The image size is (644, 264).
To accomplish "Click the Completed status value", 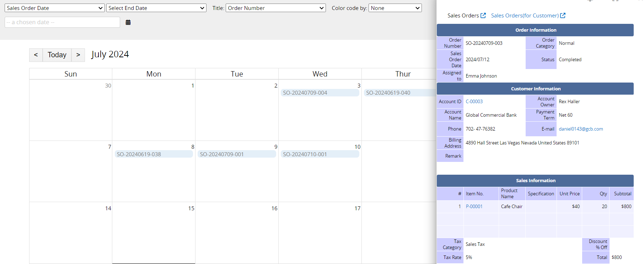I will [x=570, y=59].
